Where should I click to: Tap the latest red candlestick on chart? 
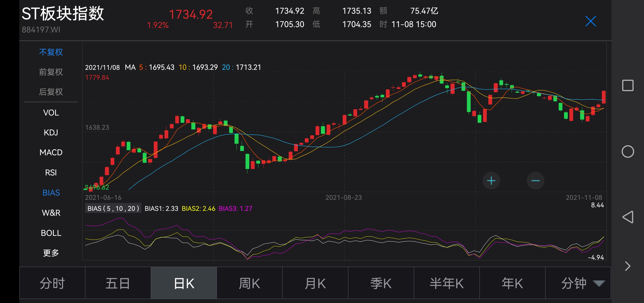coord(603,97)
